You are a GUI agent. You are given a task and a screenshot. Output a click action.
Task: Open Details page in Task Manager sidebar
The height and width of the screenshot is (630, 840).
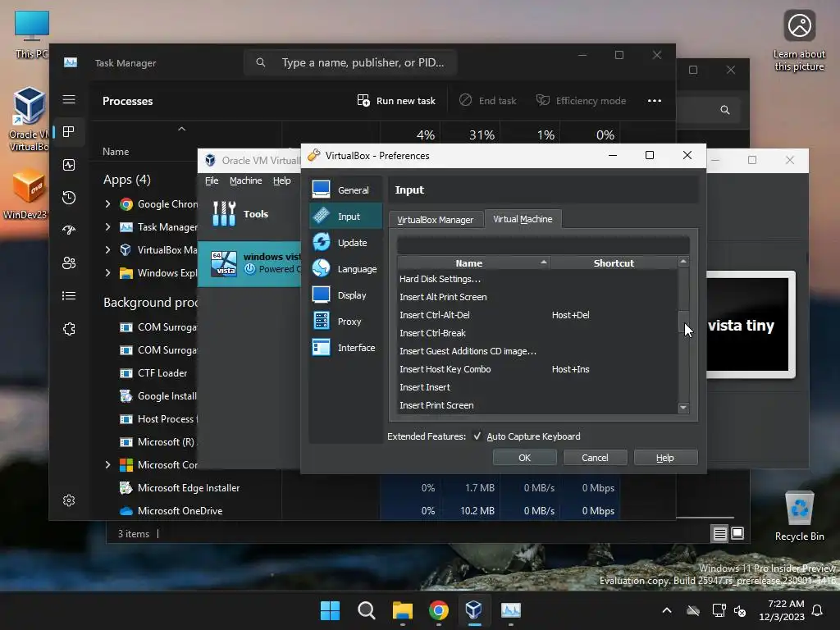(x=69, y=295)
